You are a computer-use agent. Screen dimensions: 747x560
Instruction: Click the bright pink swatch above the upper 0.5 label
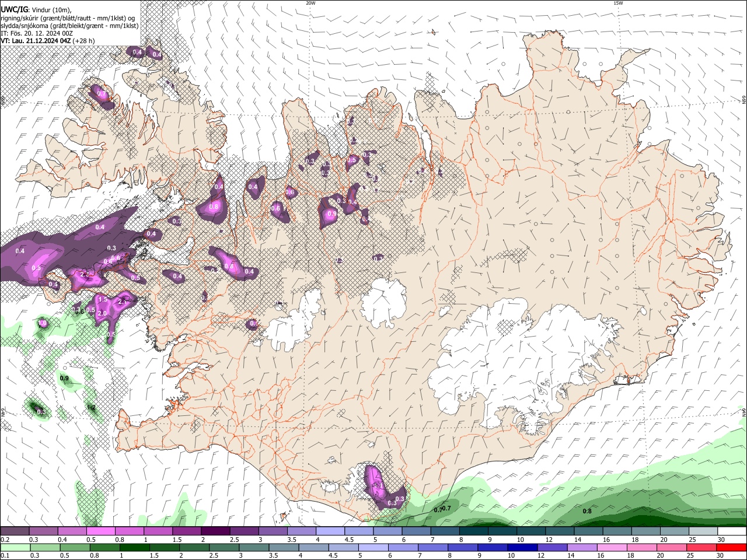tap(100, 531)
